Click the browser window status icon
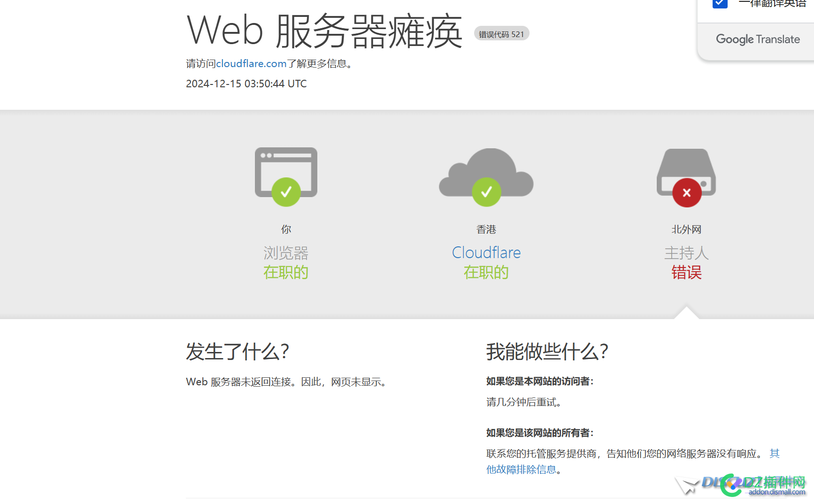 [286, 176]
